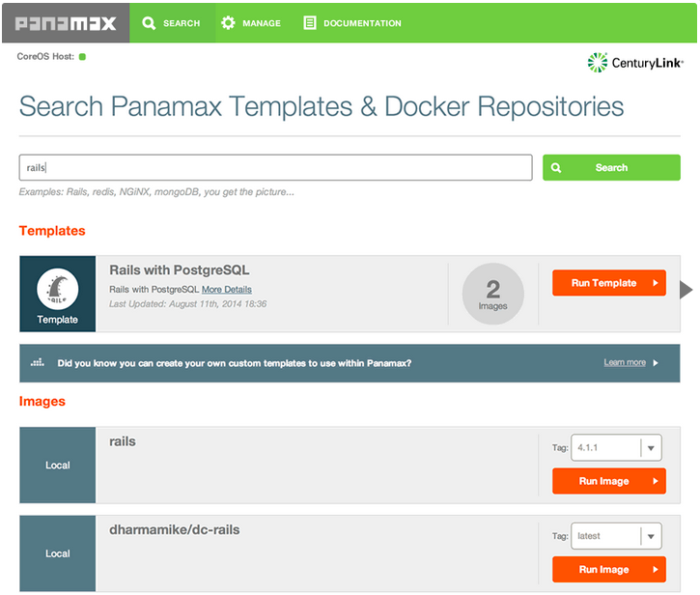Screen dimensions: 700x595
Task: Click the green CoreOS Host status indicator
Action: point(82,57)
